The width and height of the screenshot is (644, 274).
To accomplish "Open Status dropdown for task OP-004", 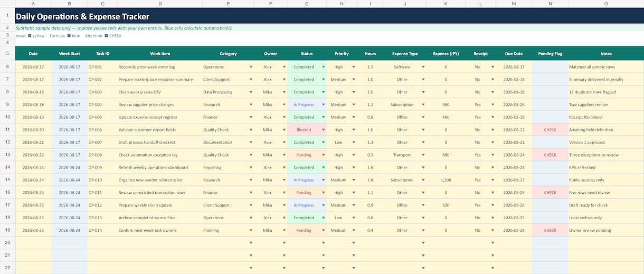I will 323,105.
